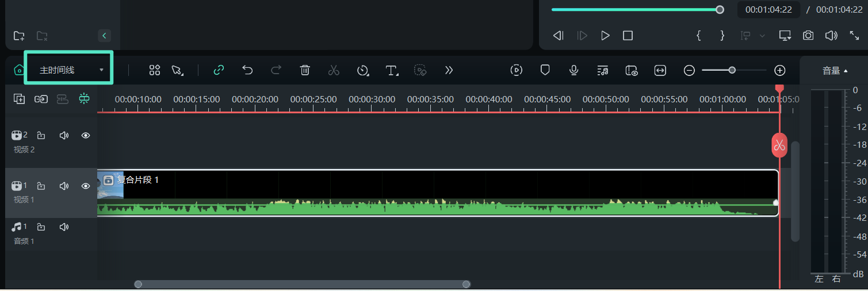This screenshot has height=291, width=868.
Task: Expand more tools with double chevron
Action: click(449, 70)
